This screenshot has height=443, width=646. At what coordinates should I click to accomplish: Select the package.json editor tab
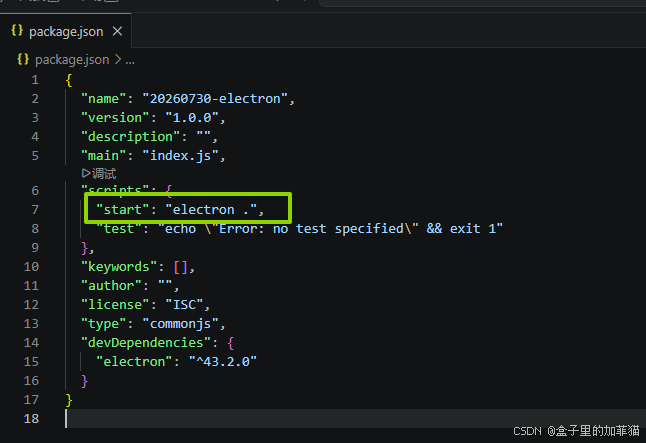(x=66, y=31)
